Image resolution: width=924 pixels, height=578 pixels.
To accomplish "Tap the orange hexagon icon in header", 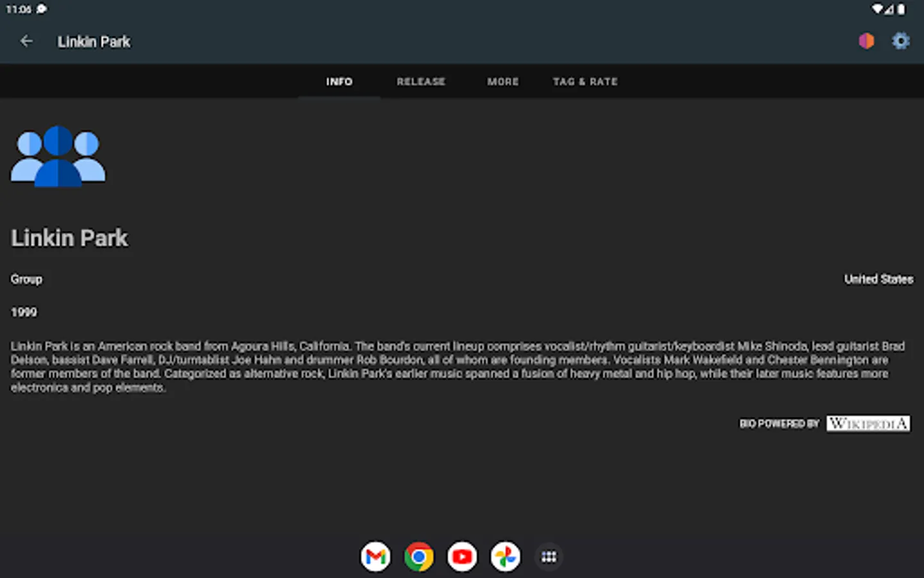I will [866, 41].
